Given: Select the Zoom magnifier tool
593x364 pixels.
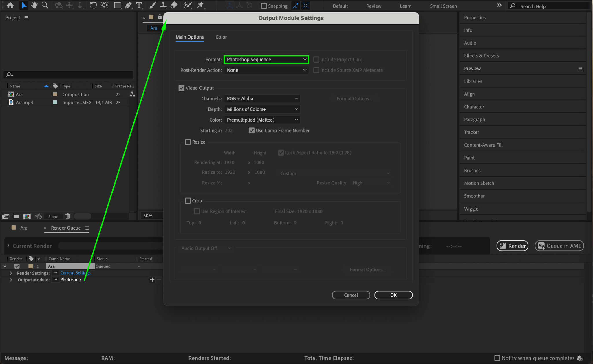Looking at the screenshot, I should (x=45, y=5).
